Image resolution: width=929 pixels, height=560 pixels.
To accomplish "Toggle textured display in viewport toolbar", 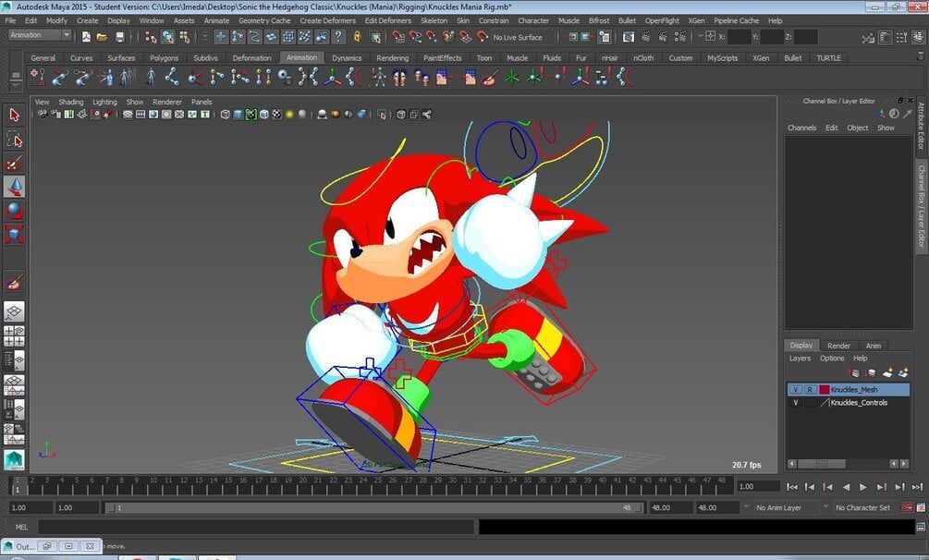I will pos(276,115).
